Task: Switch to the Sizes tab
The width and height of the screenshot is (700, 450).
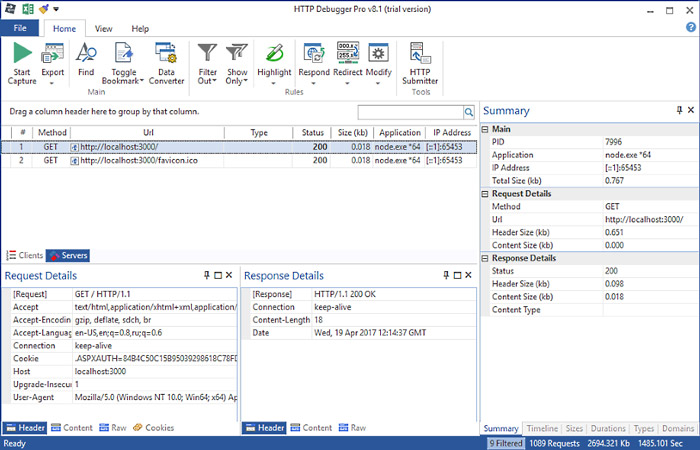Action: pyautogui.click(x=574, y=429)
